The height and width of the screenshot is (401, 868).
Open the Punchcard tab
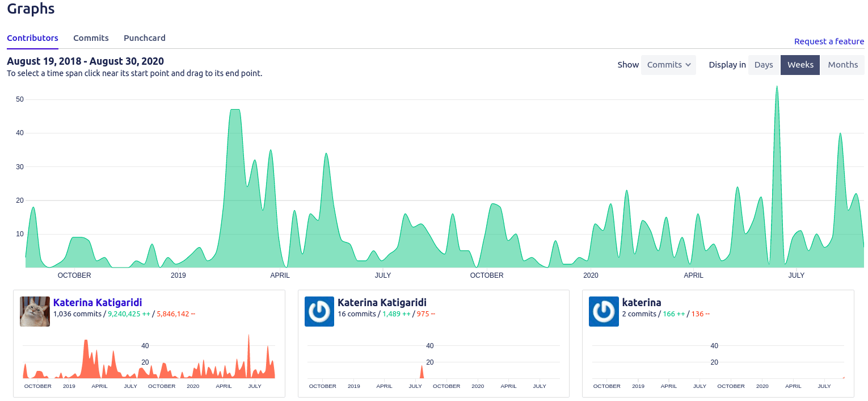144,38
